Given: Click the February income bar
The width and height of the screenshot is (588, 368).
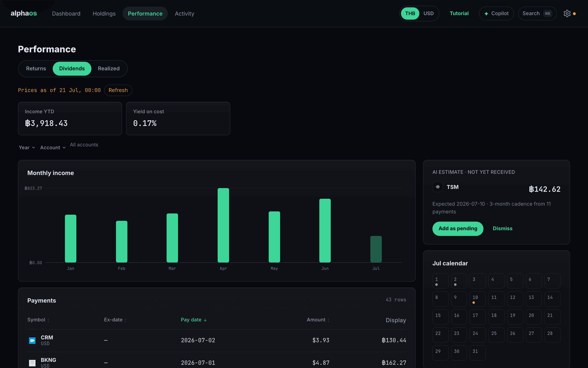Looking at the screenshot, I should (121, 242).
